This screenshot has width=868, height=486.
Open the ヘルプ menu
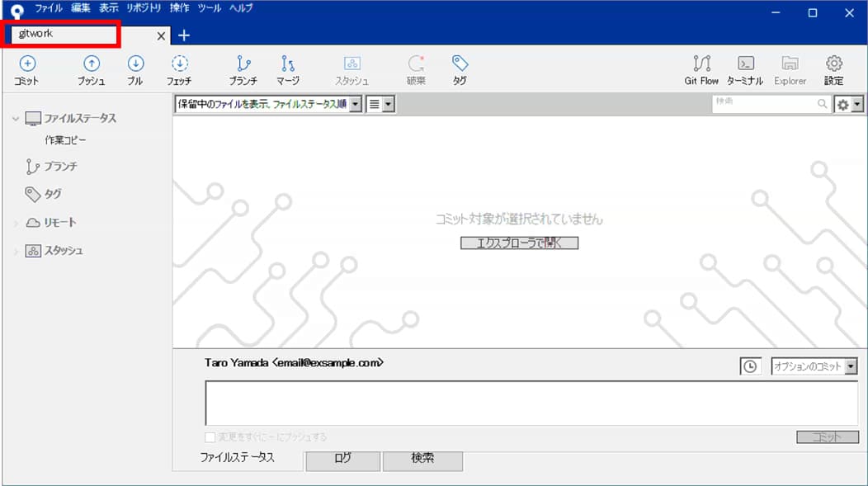point(242,7)
